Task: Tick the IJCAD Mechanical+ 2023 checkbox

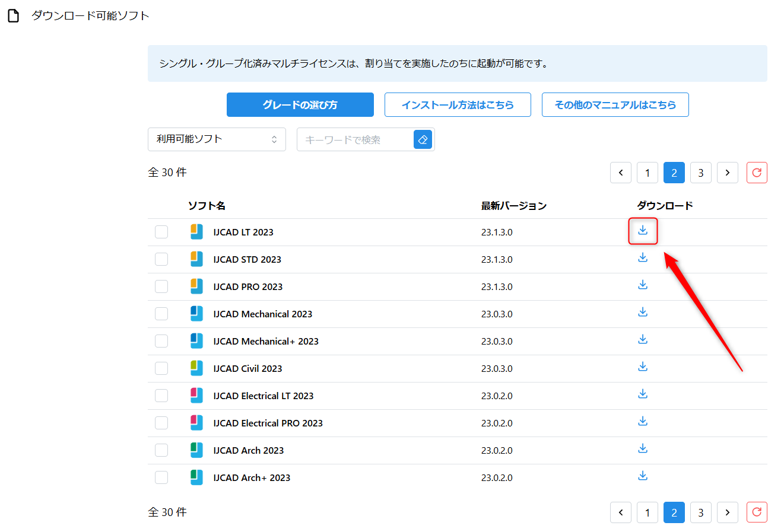Action: (x=161, y=341)
